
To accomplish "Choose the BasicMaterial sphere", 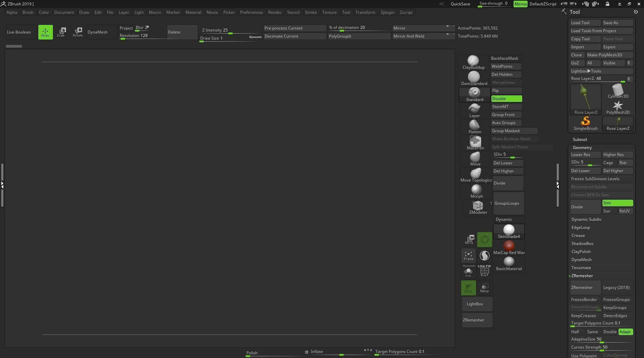I will point(508,264).
